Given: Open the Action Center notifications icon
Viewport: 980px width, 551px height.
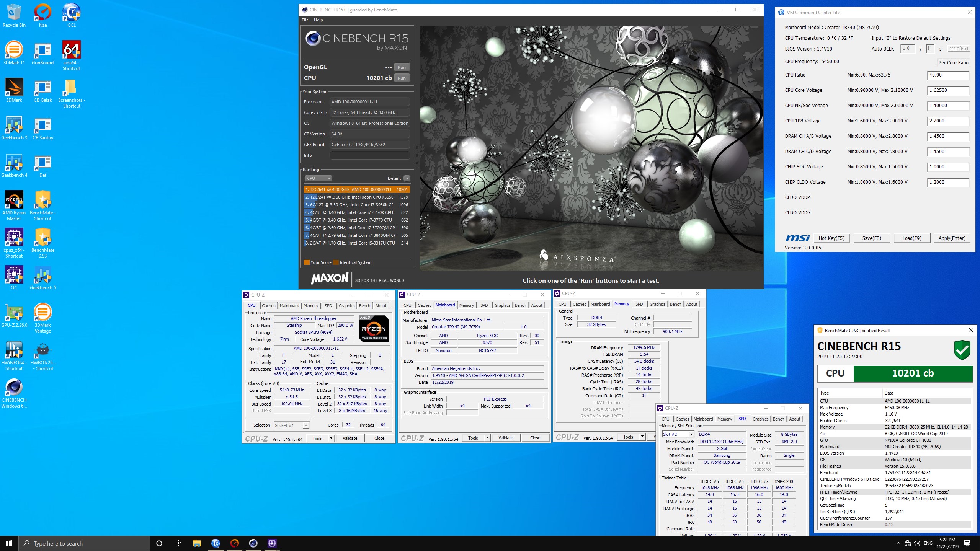Looking at the screenshot, I should click(967, 543).
